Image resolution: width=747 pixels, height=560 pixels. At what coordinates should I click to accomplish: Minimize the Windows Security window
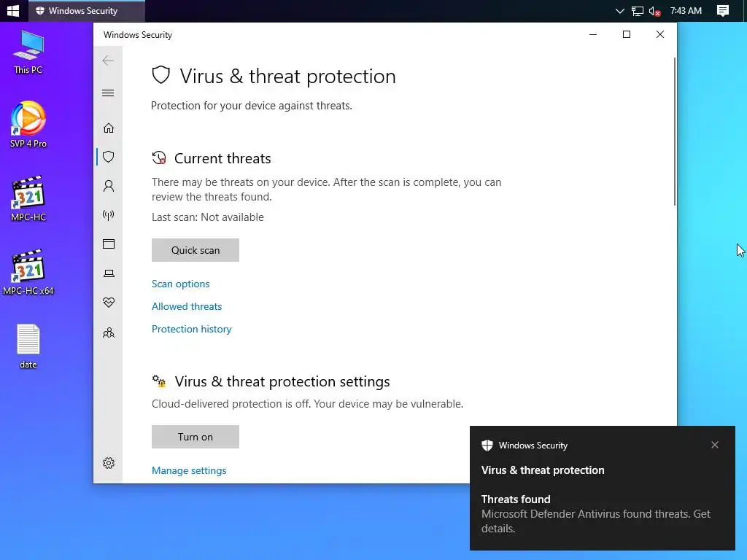(593, 34)
